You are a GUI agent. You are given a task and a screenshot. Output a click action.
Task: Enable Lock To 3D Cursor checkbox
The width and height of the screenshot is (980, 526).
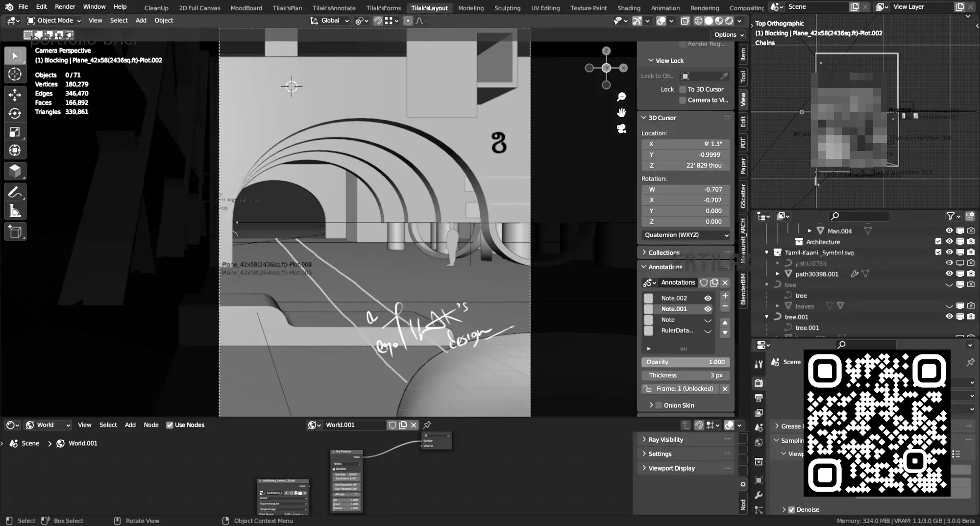click(683, 89)
